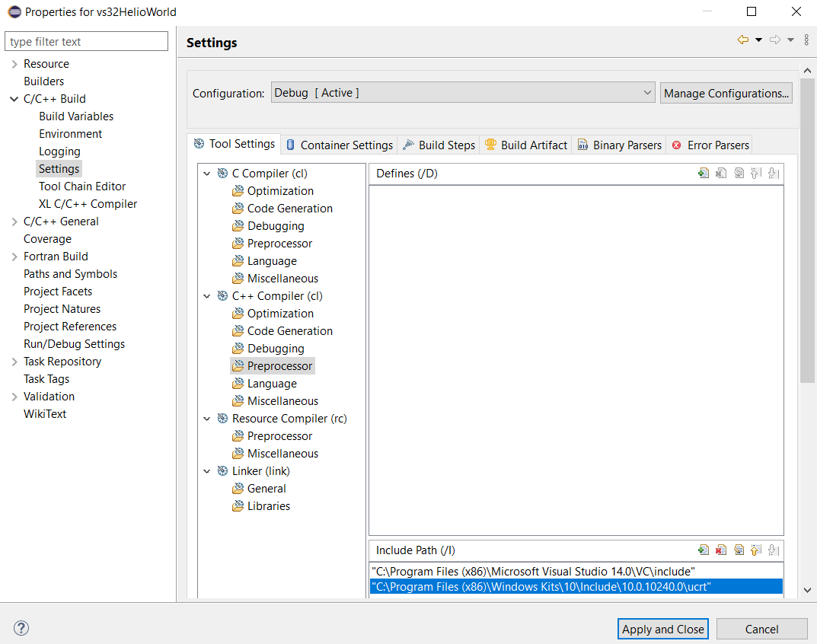This screenshot has width=817, height=644.
Task: Open Paths and Symbols page
Action: click(x=70, y=273)
